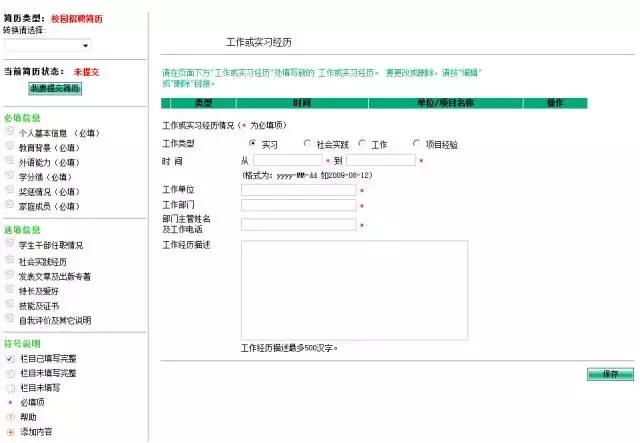This screenshot has width=640, height=443.
Task: Go to 自我评价及其它说明 section
Action: coord(55,320)
